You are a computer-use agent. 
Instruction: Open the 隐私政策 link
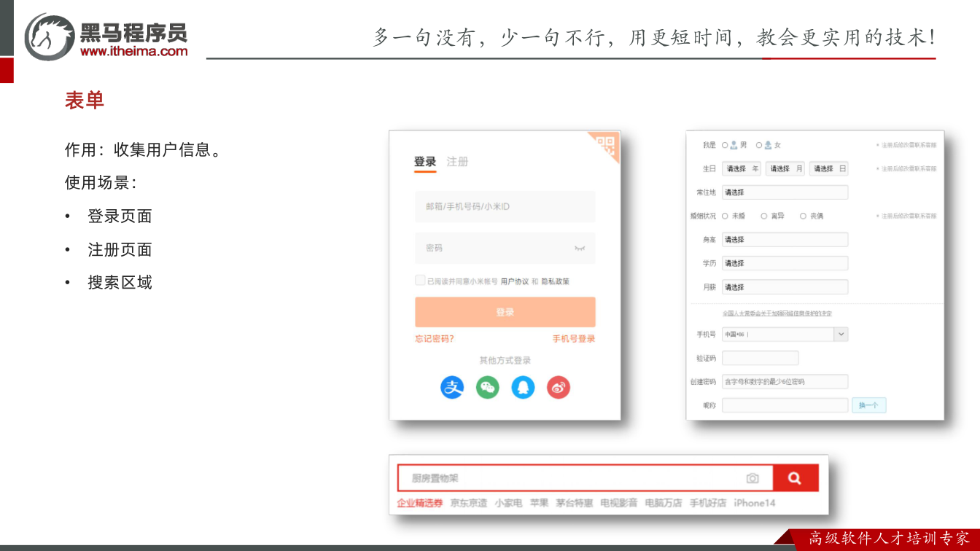pyautogui.click(x=555, y=281)
